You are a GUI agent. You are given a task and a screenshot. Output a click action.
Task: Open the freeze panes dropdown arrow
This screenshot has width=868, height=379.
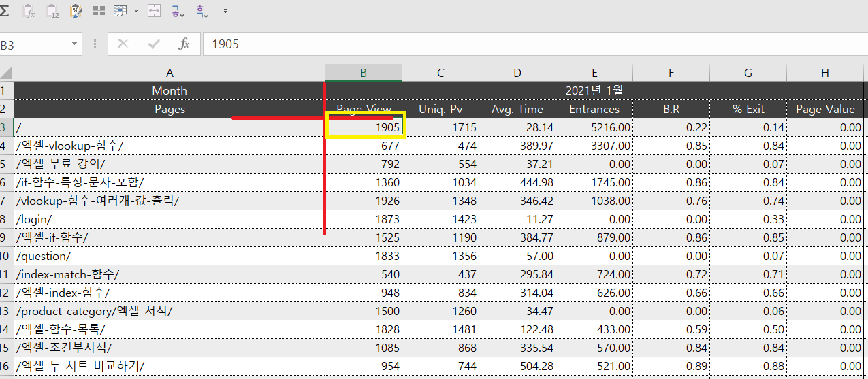click(136, 11)
